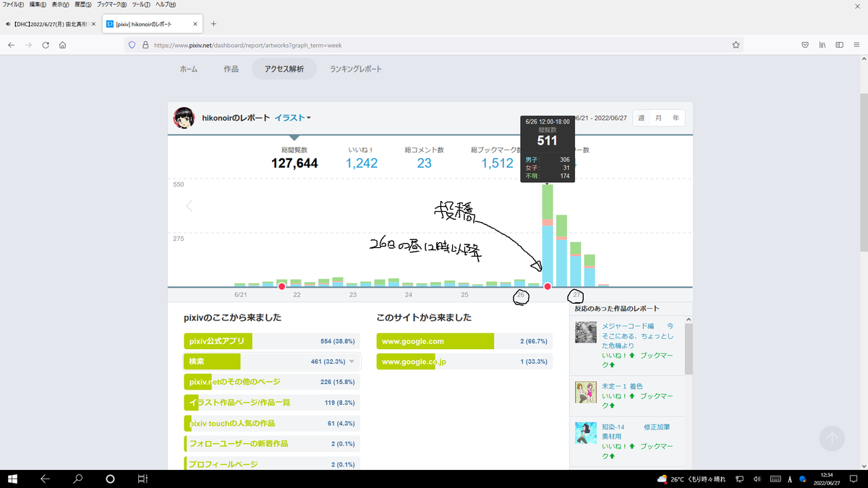Switch to the 作品 dashboard tab
Image resolution: width=868 pixels, height=488 pixels.
click(231, 69)
